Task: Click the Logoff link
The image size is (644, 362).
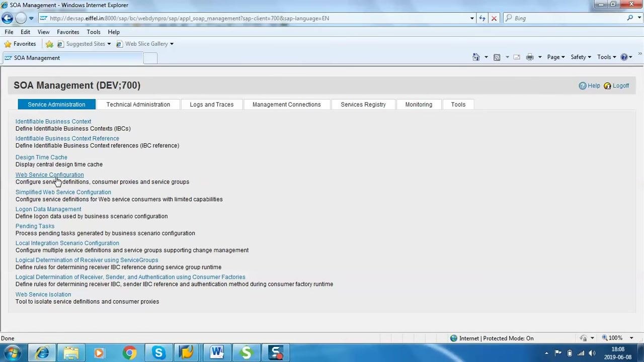Action: pos(616,85)
